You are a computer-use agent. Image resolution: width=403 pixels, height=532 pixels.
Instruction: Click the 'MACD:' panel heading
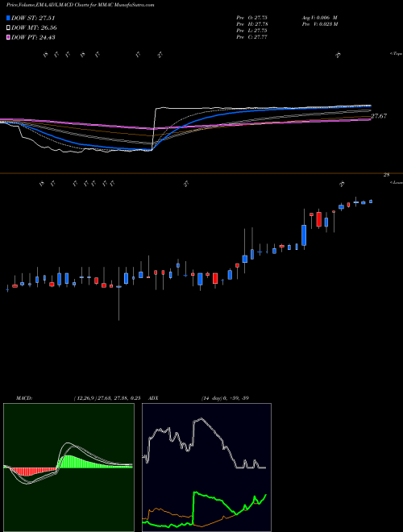point(24,398)
